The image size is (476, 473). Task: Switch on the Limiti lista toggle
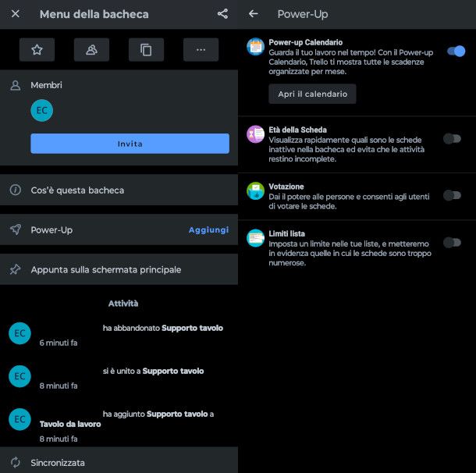[x=453, y=243]
